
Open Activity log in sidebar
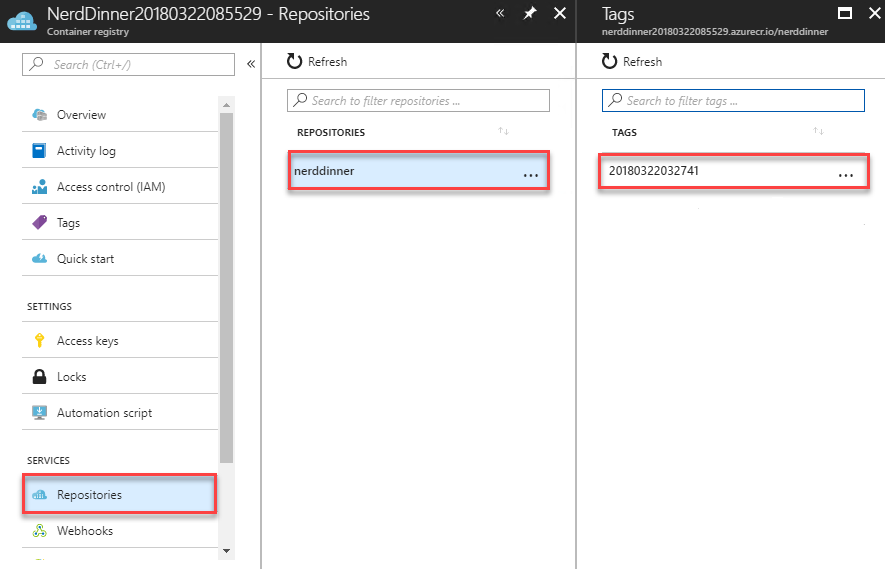pos(120,151)
